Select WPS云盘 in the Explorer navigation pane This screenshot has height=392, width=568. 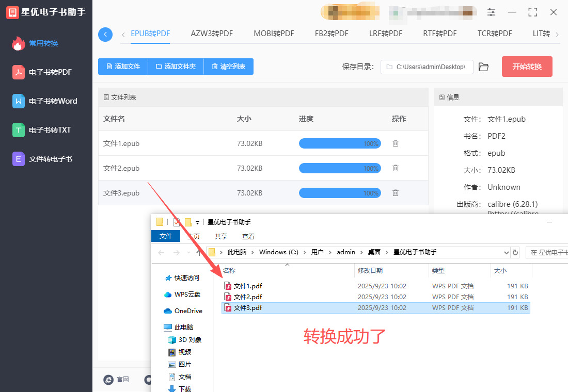[182, 295]
